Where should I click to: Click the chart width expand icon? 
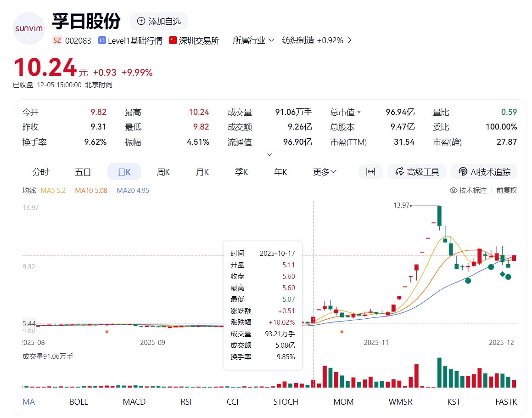[370, 172]
